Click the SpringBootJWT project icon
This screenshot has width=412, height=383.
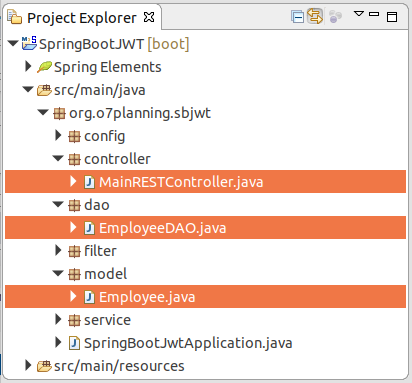point(29,43)
